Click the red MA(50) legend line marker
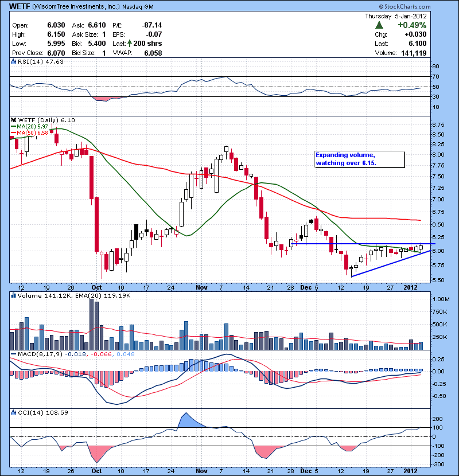The width and height of the screenshot is (459, 476). tap(13, 132)
